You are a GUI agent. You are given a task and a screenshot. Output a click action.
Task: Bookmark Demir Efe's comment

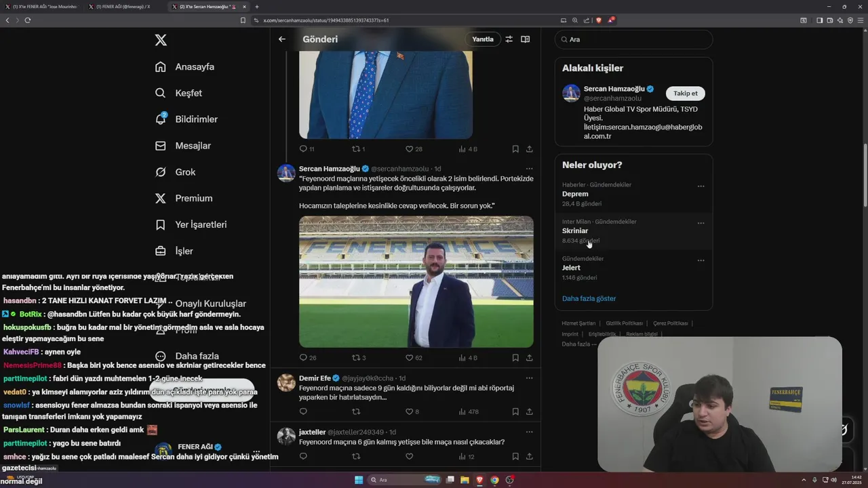pos(515,411)
